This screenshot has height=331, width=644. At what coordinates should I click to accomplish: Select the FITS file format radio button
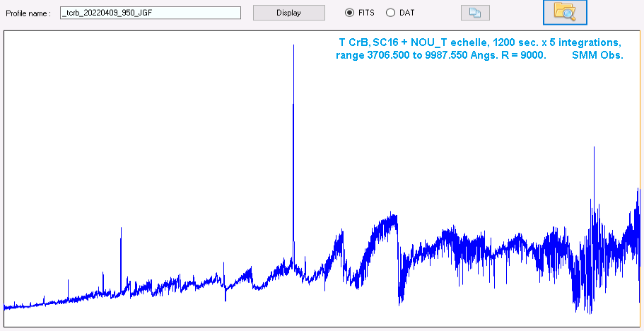click(349, 13)
